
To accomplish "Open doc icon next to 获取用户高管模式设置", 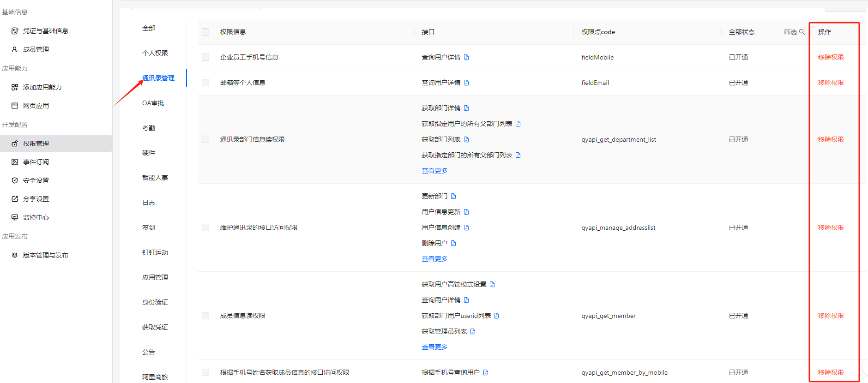I will pos(492,284).
